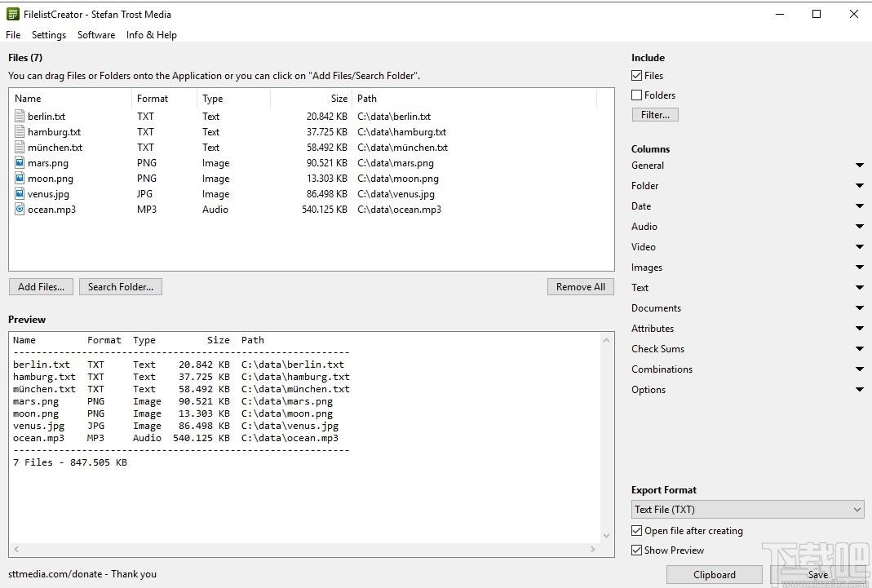Click the MP3 format cell
Screen dimensions: 872x588
147,210
